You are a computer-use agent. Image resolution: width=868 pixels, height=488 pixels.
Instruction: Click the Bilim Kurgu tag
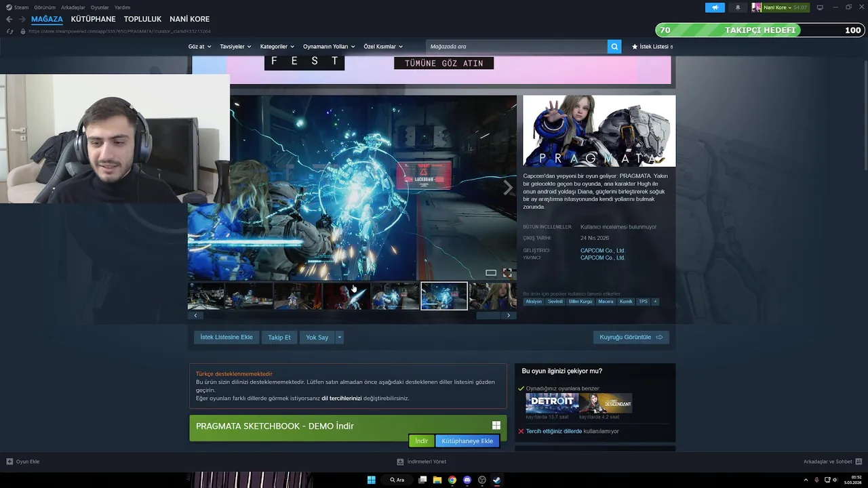[580, 302]
